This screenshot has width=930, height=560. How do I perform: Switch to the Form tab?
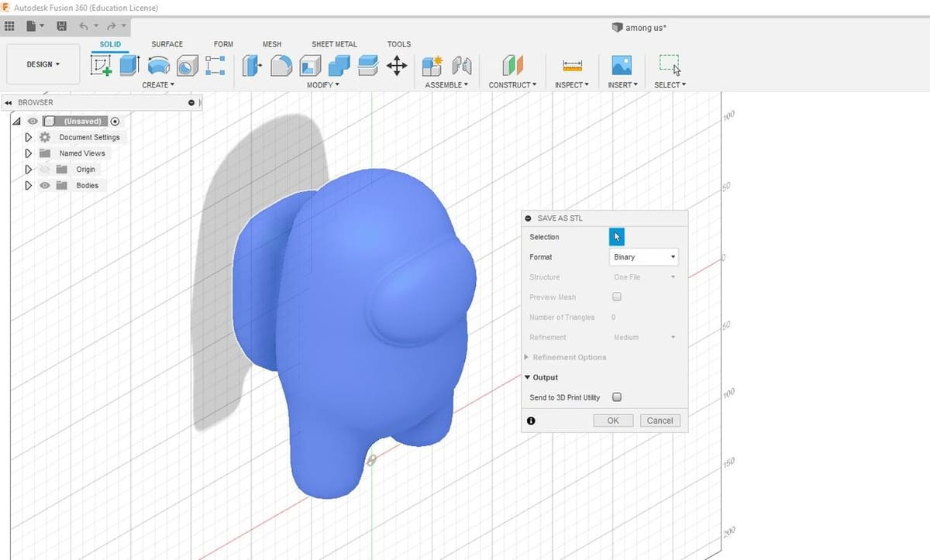223,44
